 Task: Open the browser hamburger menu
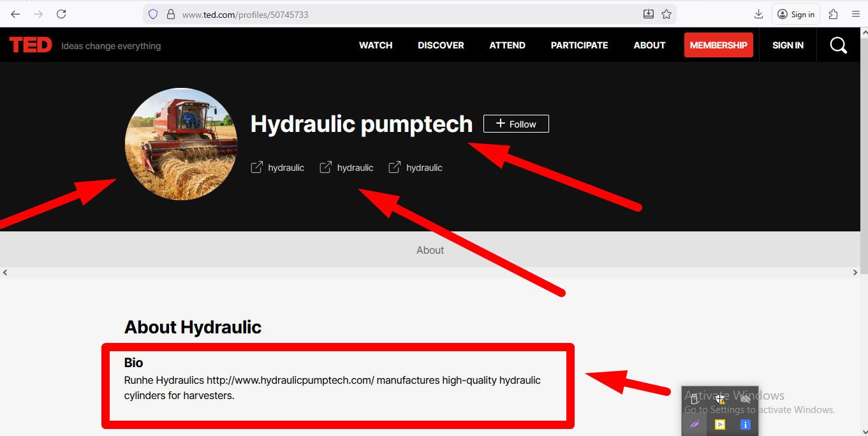[856, 14]
